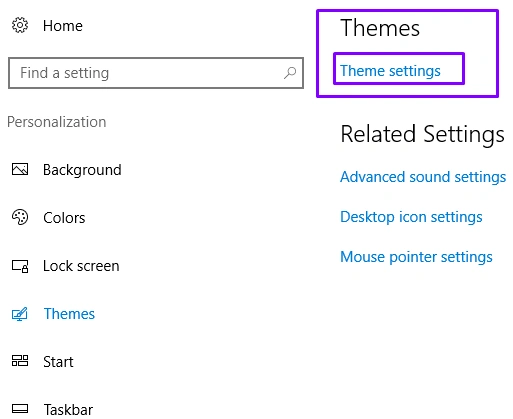Focus the Find a setting field
Viewport: 513px width, 419px height.
(x=156, y=73)
